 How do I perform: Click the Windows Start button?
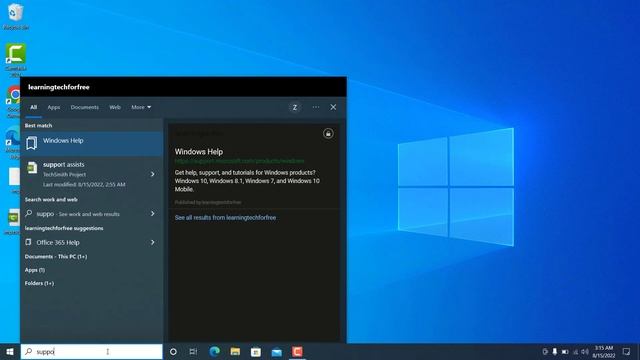[x=10, y=351]
